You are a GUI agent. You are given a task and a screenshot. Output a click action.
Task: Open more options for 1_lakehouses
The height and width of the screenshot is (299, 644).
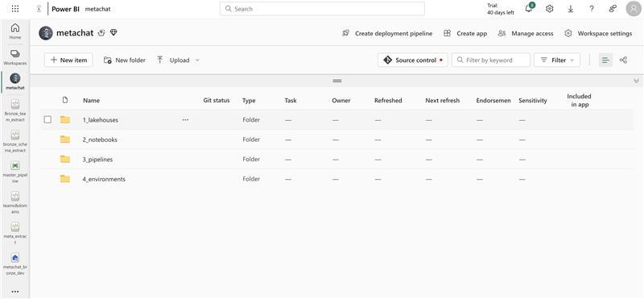click(185, 120)
